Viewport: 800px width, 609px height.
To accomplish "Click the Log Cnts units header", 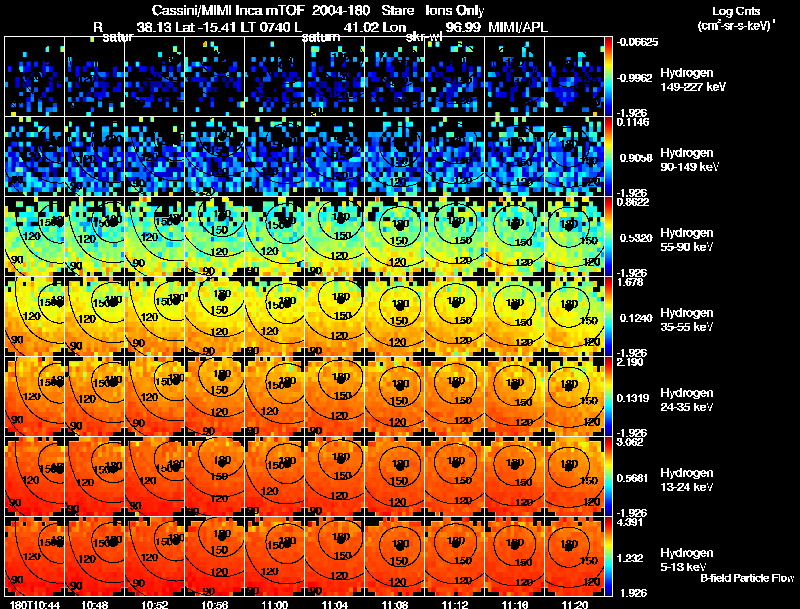I will click(x=736, y=19).
